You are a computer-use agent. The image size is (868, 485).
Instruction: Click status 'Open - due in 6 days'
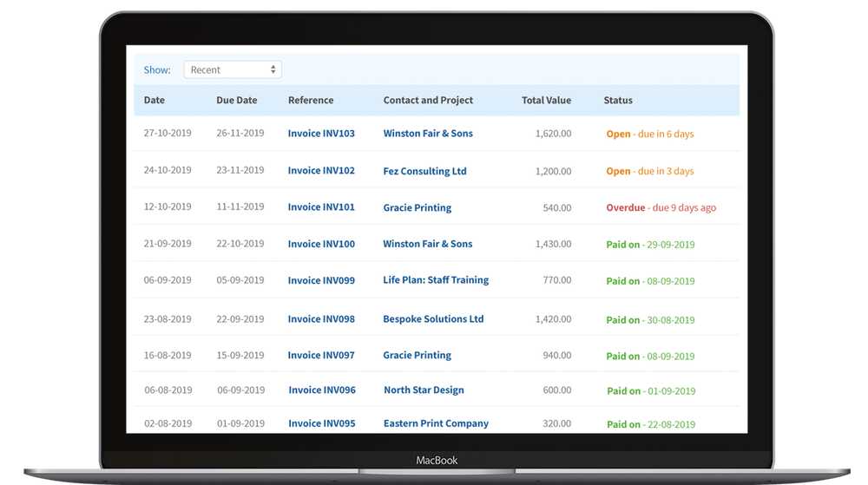650,134
